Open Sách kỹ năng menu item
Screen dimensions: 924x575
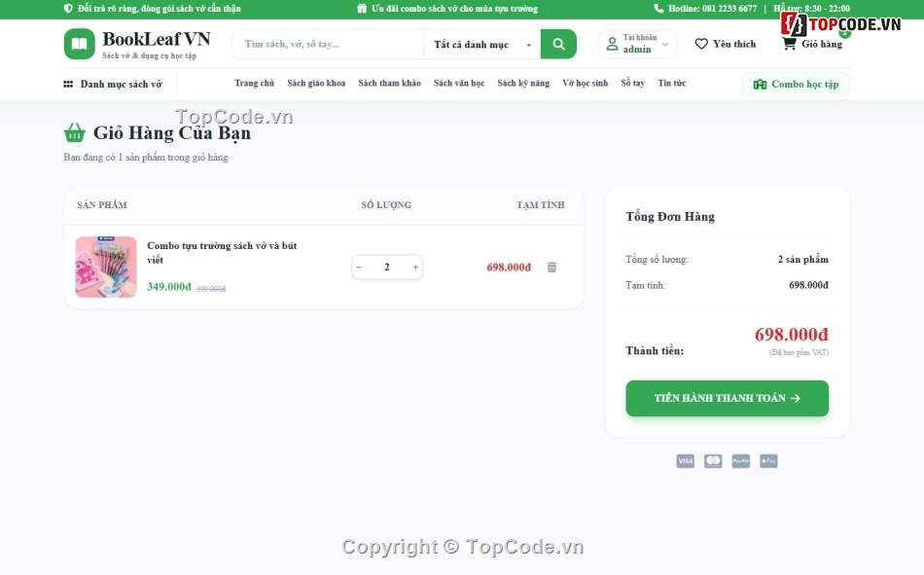[x=523, y=83]
